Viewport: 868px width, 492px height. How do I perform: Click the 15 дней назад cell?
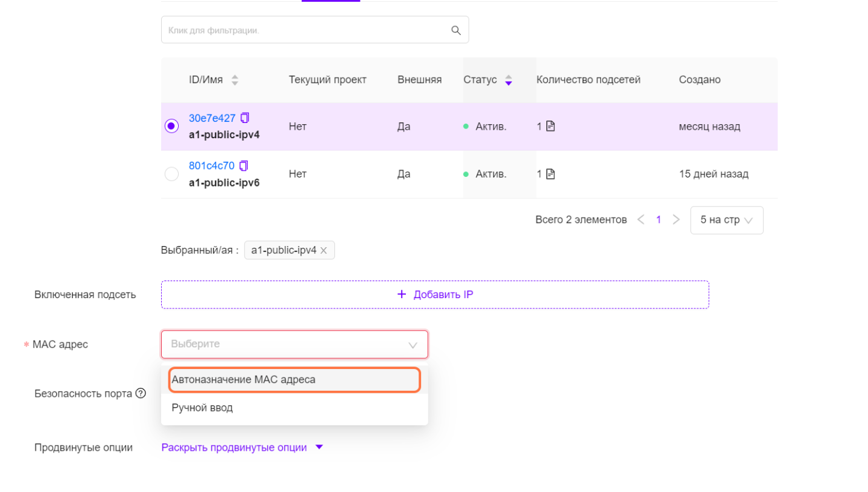tap(714, 174)
